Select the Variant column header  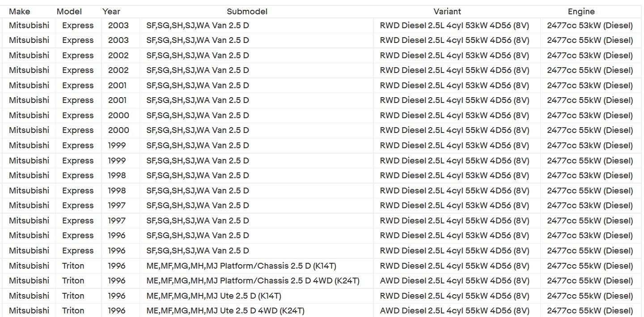tap(447, 12)
